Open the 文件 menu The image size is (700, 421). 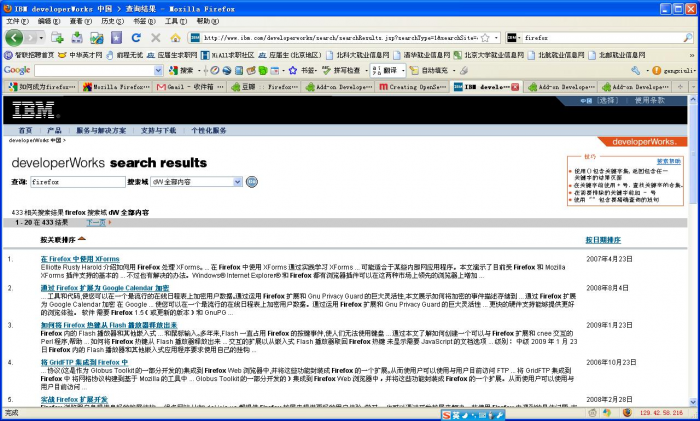[17, 21]
